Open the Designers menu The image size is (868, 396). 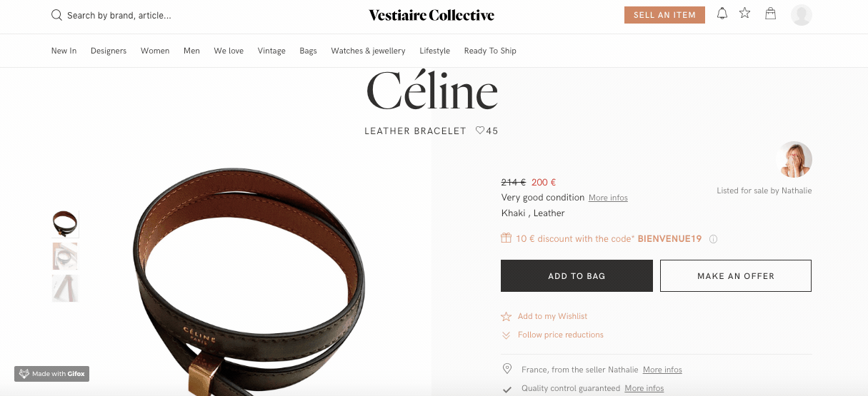click(x=109, y=51)
